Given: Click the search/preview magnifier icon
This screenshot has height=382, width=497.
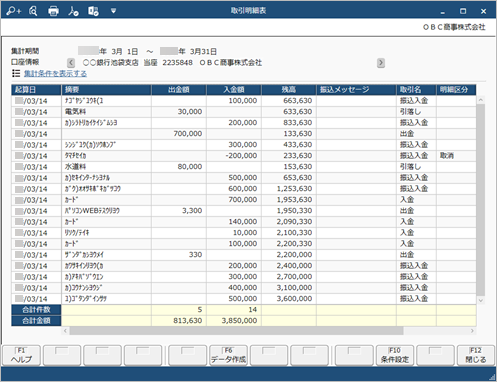Looking at the screenshot, I should pyautogui.click(x=33, y=11).
